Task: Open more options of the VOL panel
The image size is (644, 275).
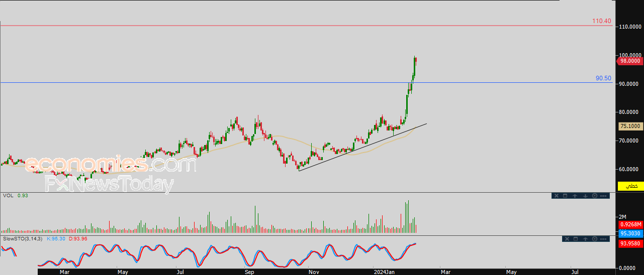Action: (x=604, y=196)
